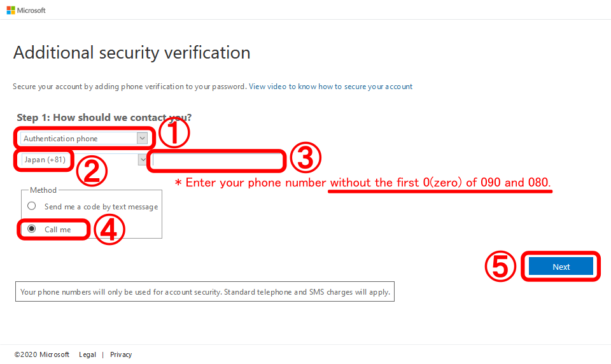Select the Call me radio option
The width and height of the screenshot is (611, 364).
[x=32, y=228]
